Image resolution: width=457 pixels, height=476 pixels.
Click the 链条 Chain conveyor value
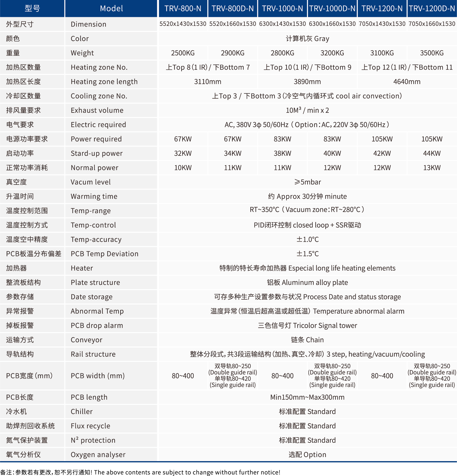[307, 340]
